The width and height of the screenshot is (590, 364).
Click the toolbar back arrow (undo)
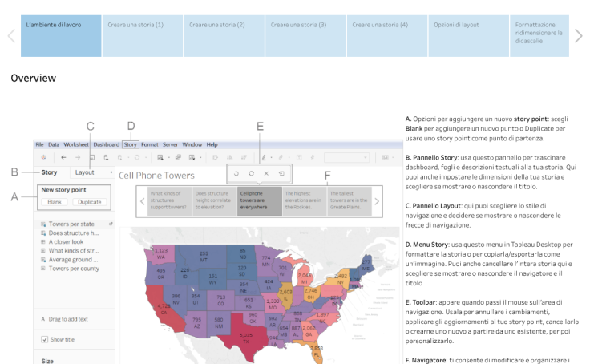[x=63, y=157]
